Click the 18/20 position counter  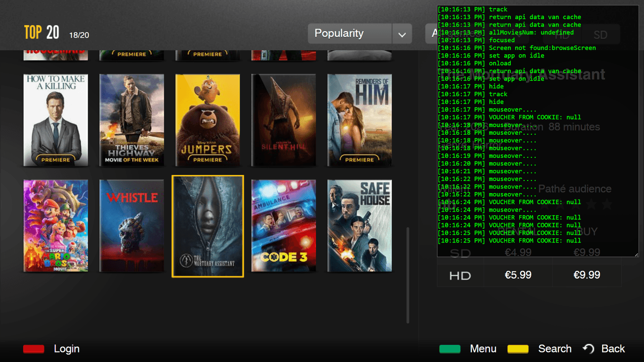pos(79,35)
